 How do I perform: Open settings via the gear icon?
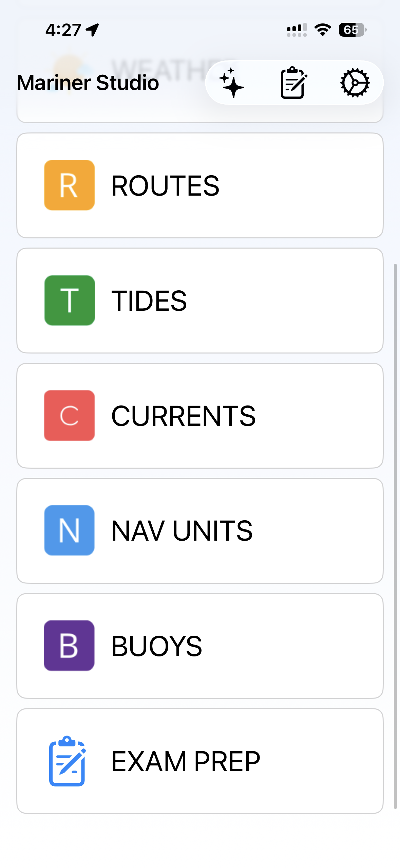pos(355,83)
